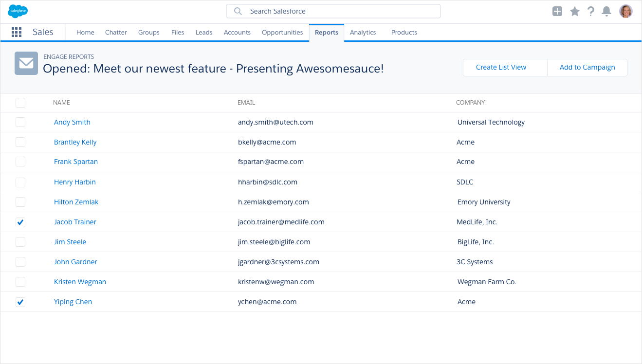Switch to the Chatter tab

coord(116,33)
